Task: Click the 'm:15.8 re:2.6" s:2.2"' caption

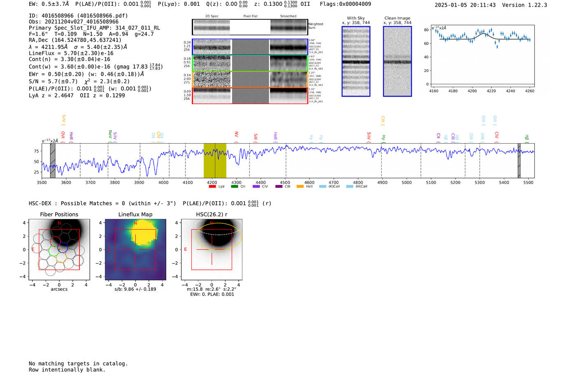Action: 211,289
